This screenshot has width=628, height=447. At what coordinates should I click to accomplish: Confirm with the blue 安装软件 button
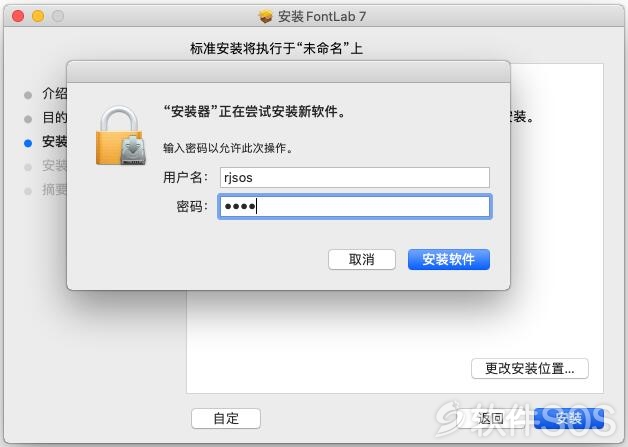tap(449, 260)
